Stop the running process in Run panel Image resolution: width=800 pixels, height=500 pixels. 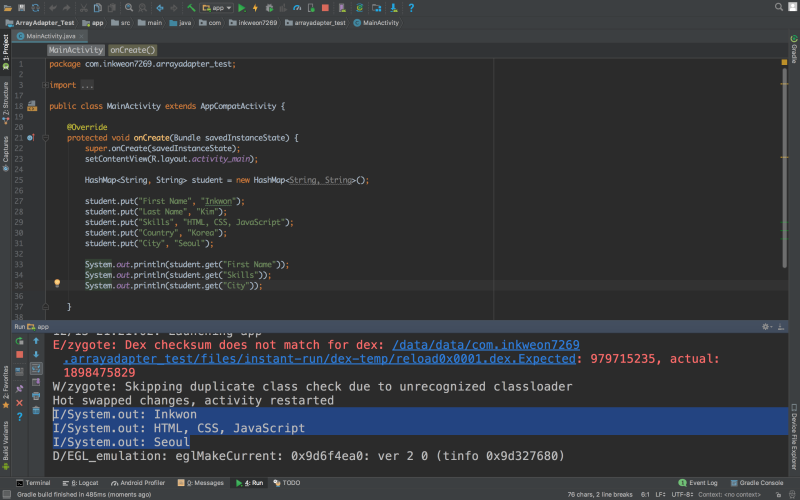tap(19, 355)
